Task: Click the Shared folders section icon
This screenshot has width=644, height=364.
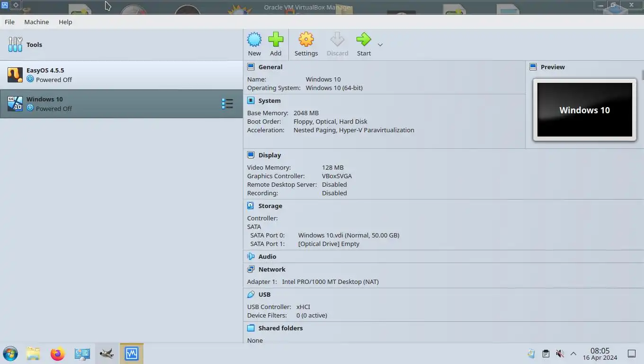Action: (x=251, y=328)
